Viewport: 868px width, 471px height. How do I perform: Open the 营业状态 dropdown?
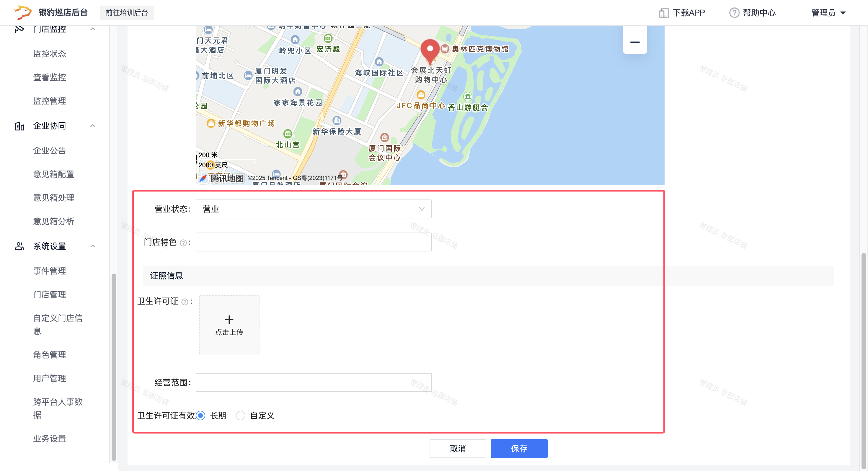click(313, 209)
